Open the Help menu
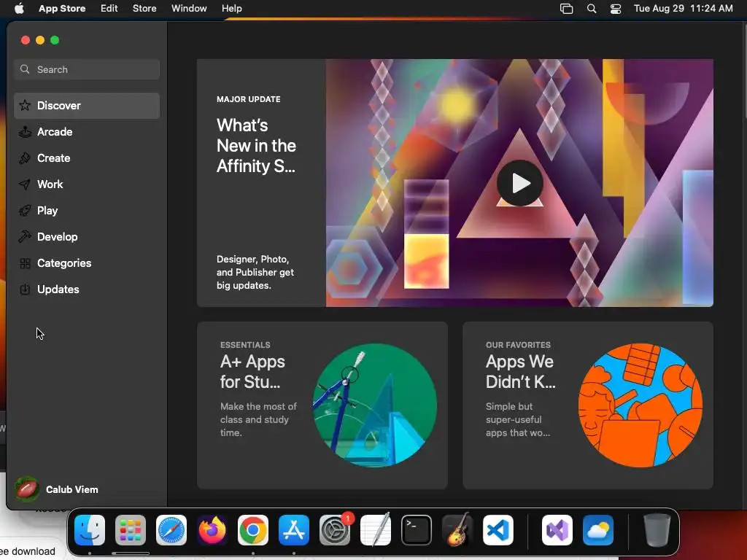The height and width of the screenshot is (560, 747). coord(231,9)
